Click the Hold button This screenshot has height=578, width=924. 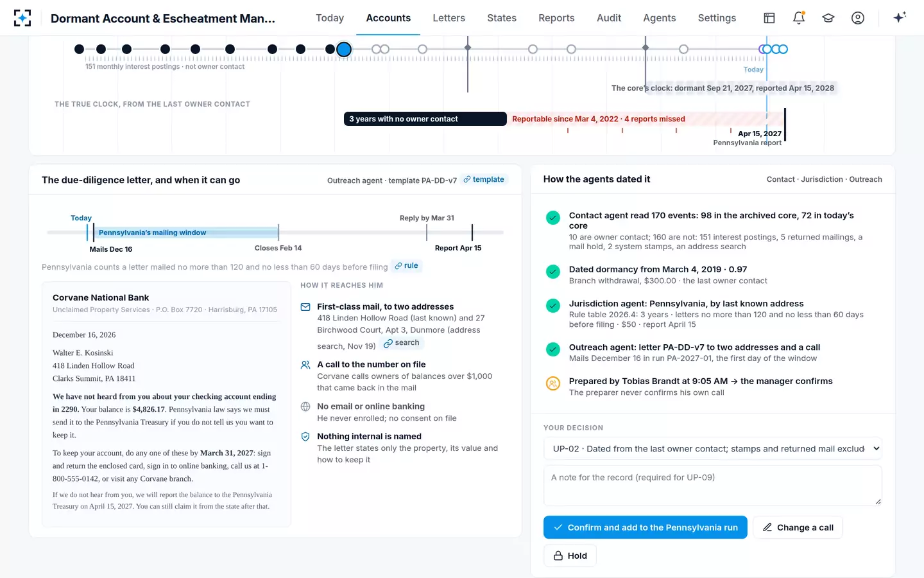(570, 556)
